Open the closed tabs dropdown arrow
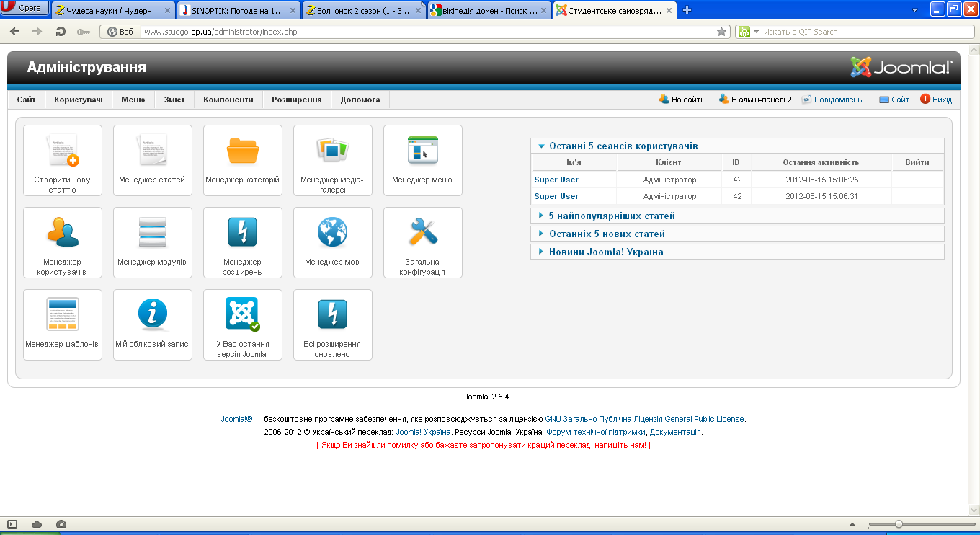This screenshot has height=535, width=980. tap(914, 10)
